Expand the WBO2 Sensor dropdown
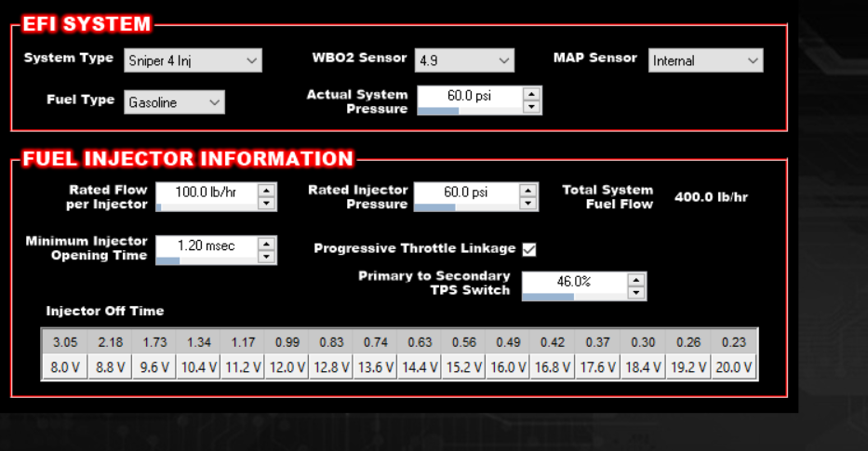The height and width of the screenshot is (451, 868). click(464, 61)
